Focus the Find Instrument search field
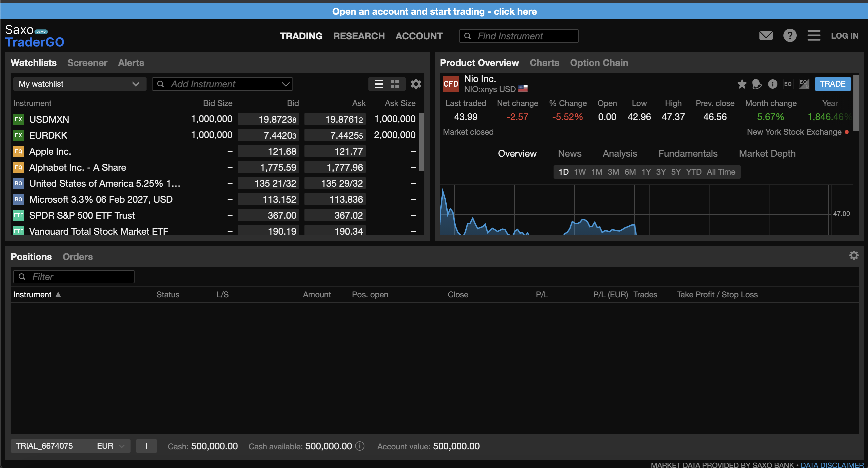The image size is (868, 468). click(x=519, y=36)
